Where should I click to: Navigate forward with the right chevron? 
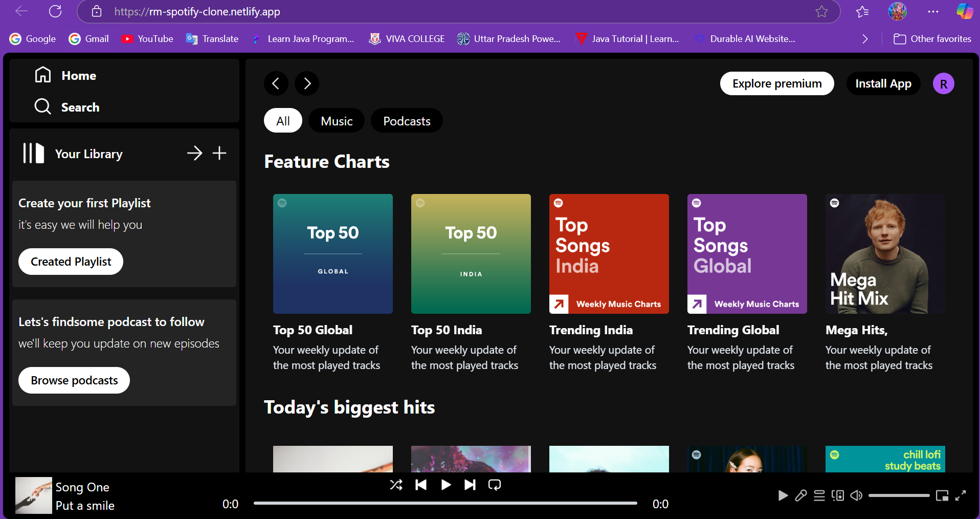tap(307, 83)
